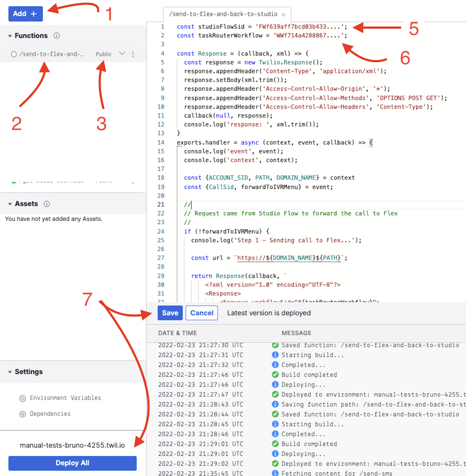This screenshot has height=476, width=466.
Task: Select the /send-to-flex-and-... function radio circle
Action: pos(14,54)
